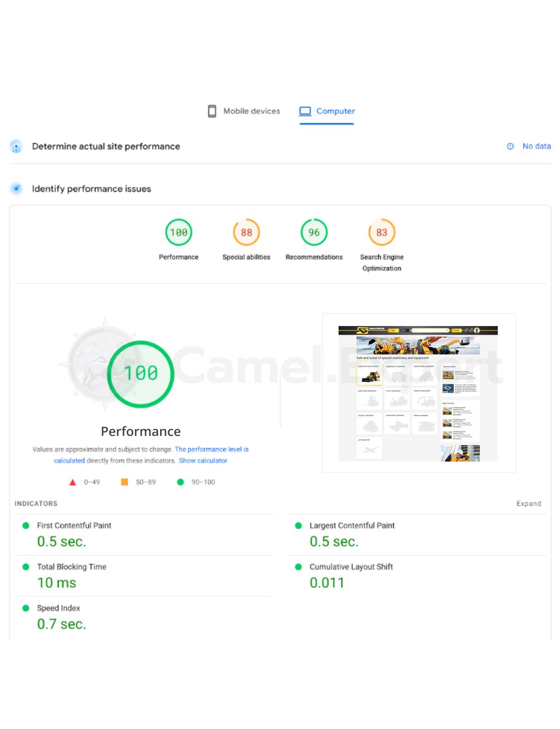
Task: Jump to Search Engine Optimization score 83
Action: click(382, 233)
